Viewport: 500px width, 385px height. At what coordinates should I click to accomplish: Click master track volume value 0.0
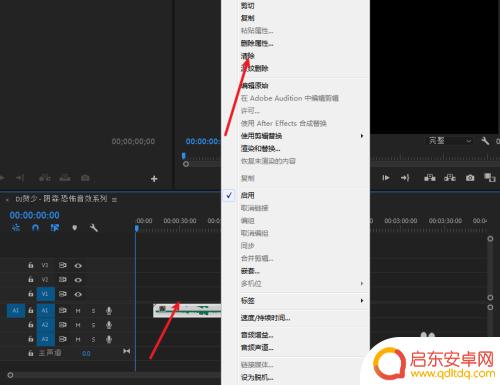[x=86, y=353]
